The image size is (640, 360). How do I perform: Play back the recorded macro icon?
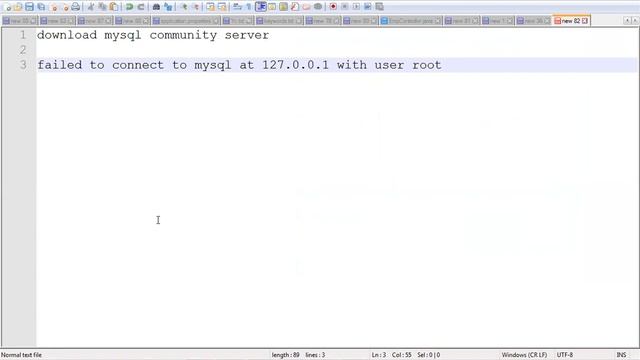click(x=356, y=7)
